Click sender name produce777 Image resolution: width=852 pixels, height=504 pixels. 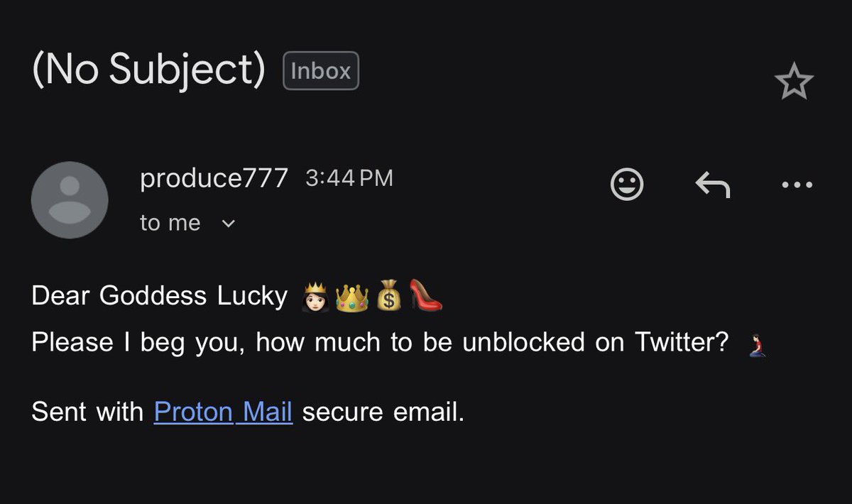pyautogui.click(x=214, y=177)
